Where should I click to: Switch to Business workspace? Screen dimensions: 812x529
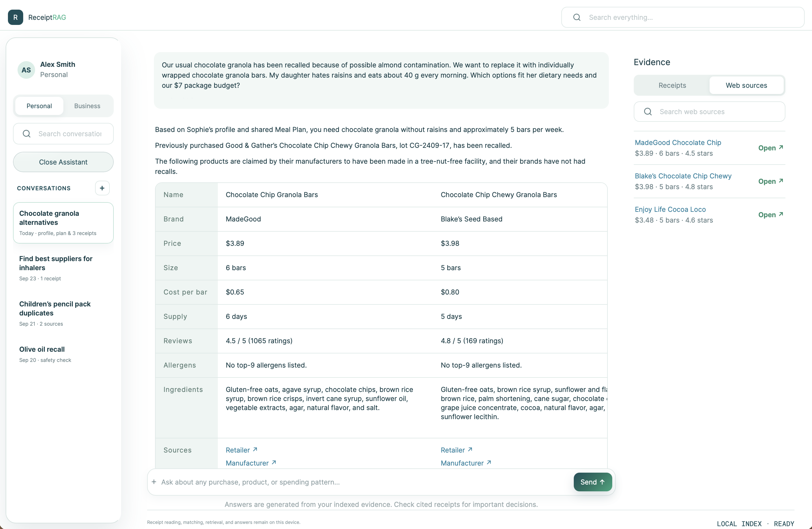[87, 106]
